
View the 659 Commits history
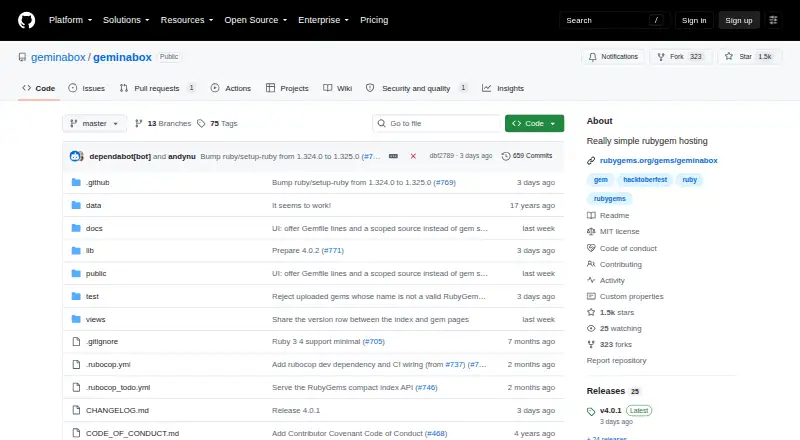pyautogui.click(x=527, y=156)
